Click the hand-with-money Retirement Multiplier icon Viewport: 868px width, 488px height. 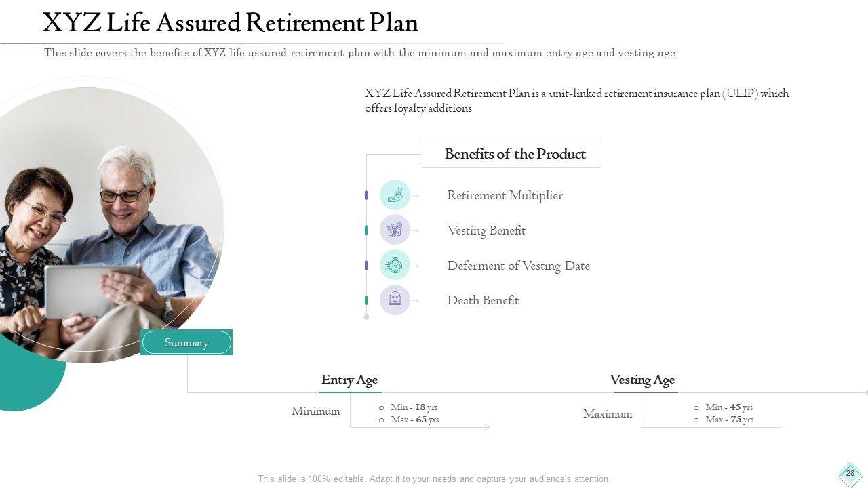coord(395,195)
